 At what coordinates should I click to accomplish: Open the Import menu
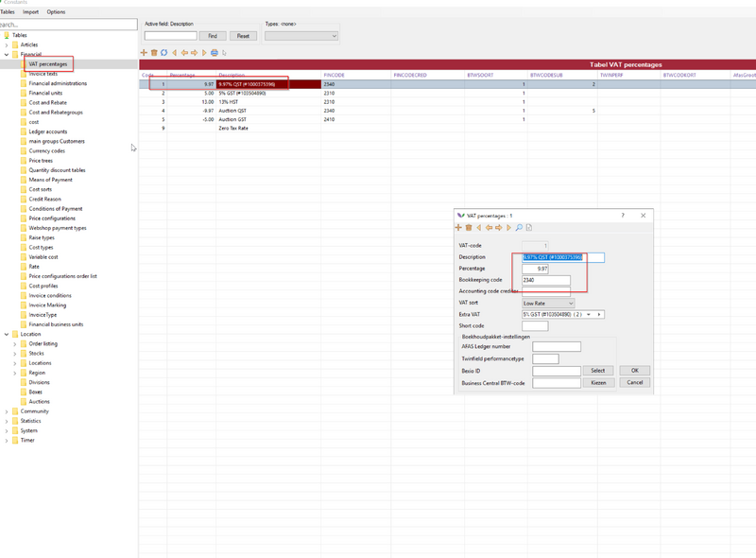tap(31, 12)
